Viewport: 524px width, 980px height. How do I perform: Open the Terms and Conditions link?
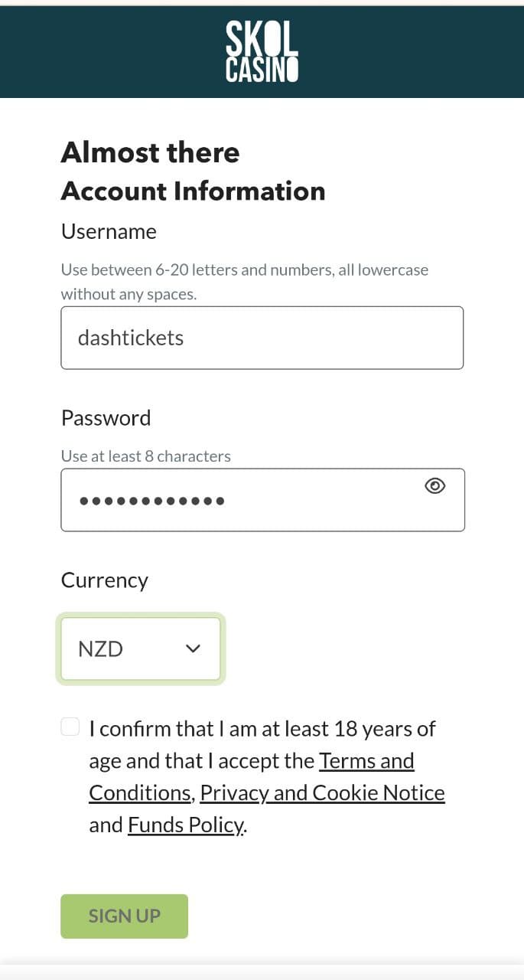[x=366, y=761]
